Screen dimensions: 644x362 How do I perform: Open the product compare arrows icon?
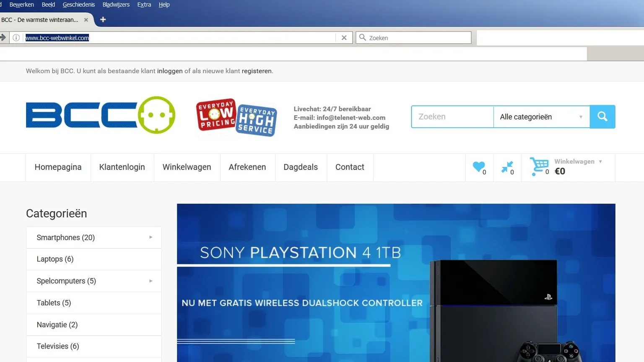(507, 167)
